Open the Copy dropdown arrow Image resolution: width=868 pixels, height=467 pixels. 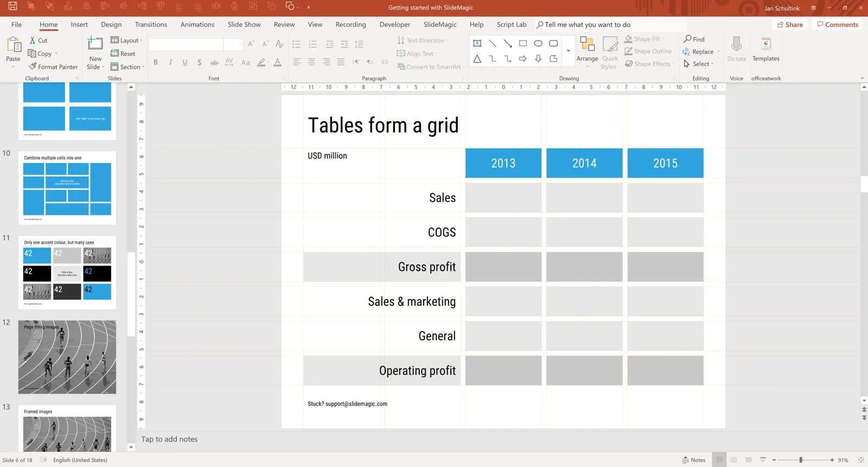(x=56, y=54)
